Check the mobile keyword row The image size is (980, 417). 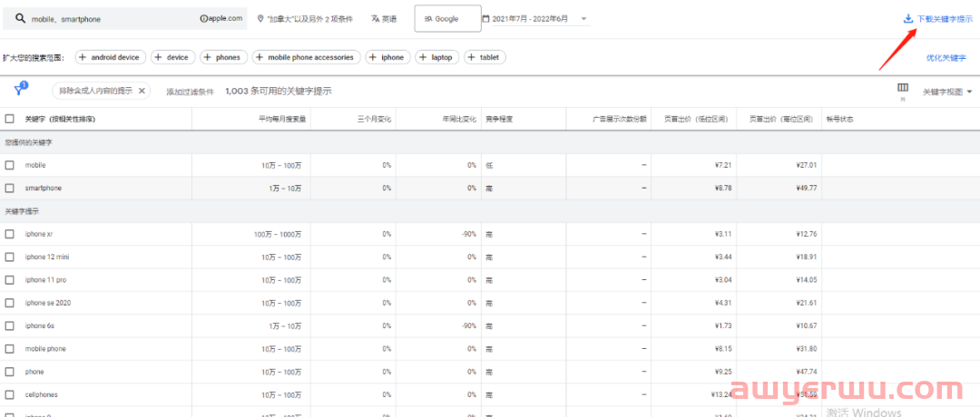(9, 165)
